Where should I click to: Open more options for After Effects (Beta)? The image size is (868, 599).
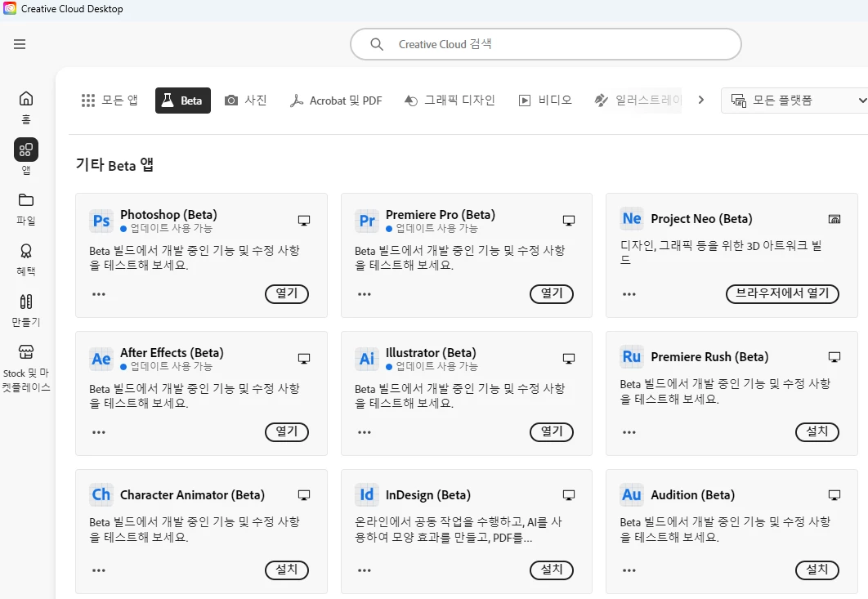coord(99,431)
